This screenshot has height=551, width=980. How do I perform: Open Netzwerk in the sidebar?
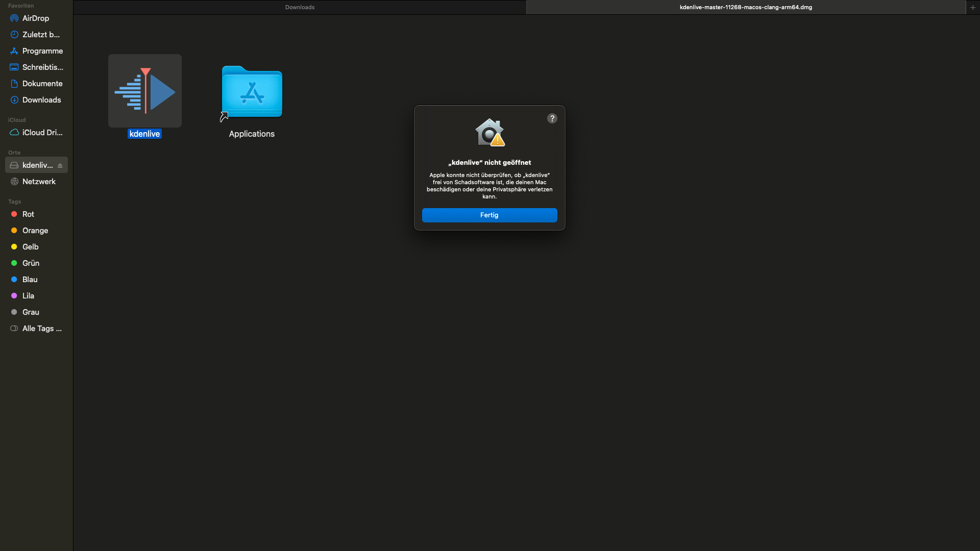coord(39,182)
